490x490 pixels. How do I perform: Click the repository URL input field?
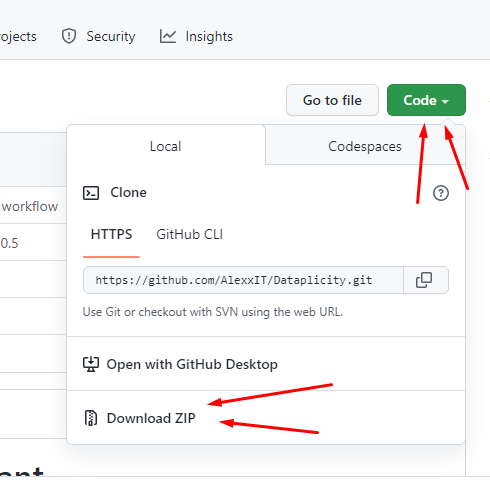(x=243, y=280)
